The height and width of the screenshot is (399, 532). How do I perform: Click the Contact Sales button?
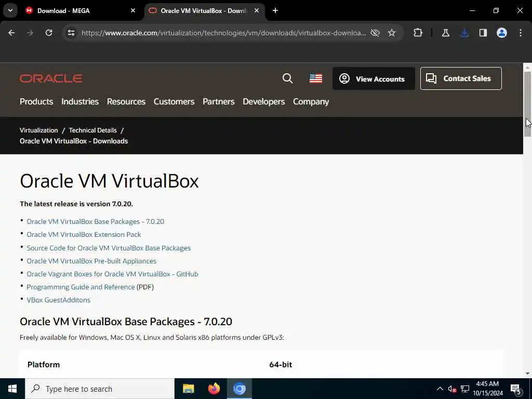[x=461, y=78]
